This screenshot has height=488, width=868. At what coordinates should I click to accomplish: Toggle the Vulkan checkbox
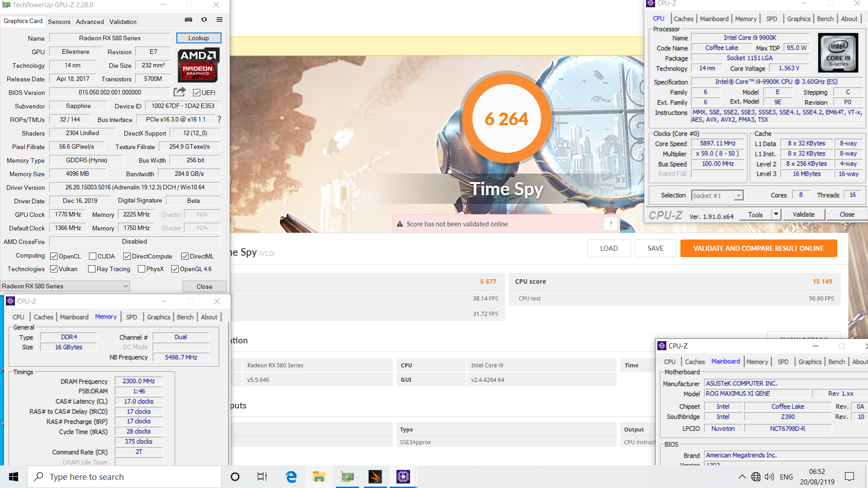pos(54,269)
